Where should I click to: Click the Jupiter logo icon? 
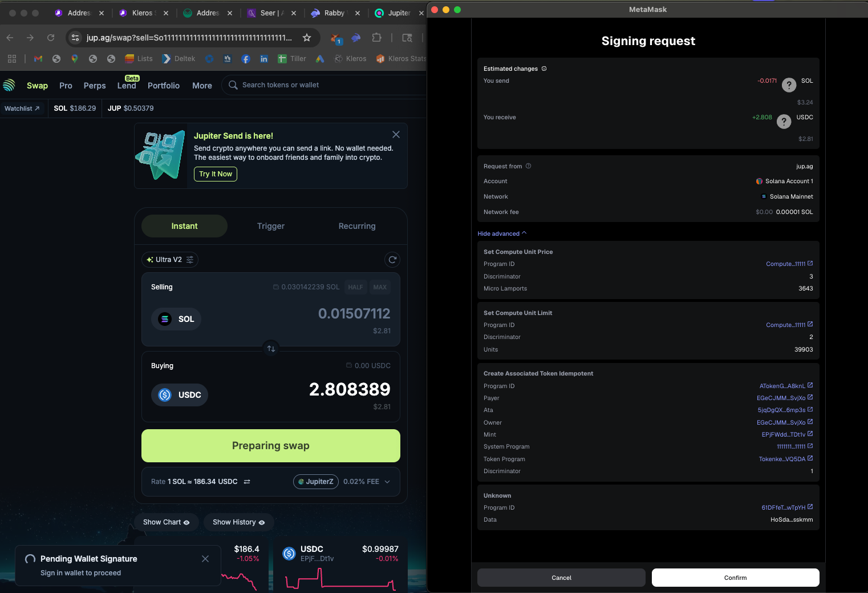click(x=9, y=85)
